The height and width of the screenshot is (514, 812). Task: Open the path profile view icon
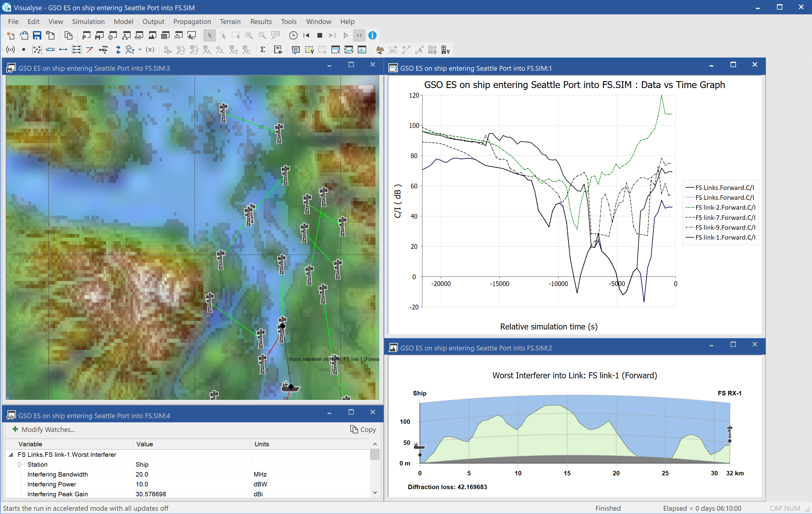click(152, 35)
